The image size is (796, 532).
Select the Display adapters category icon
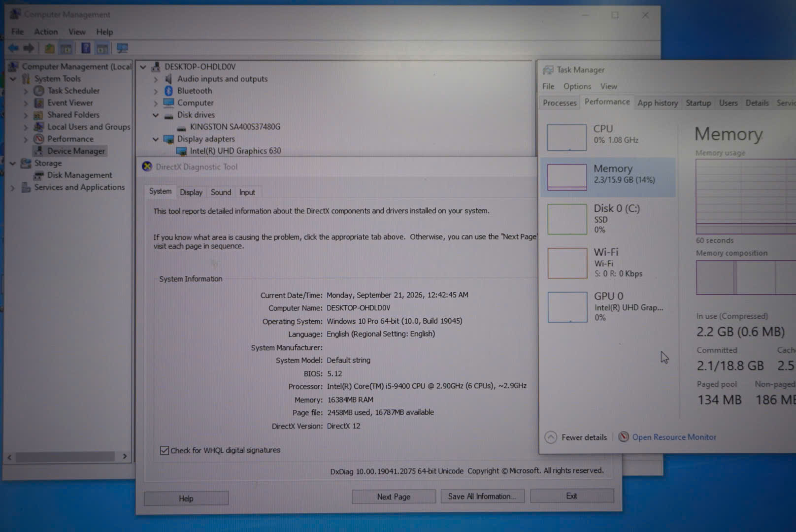click(168, 139)
